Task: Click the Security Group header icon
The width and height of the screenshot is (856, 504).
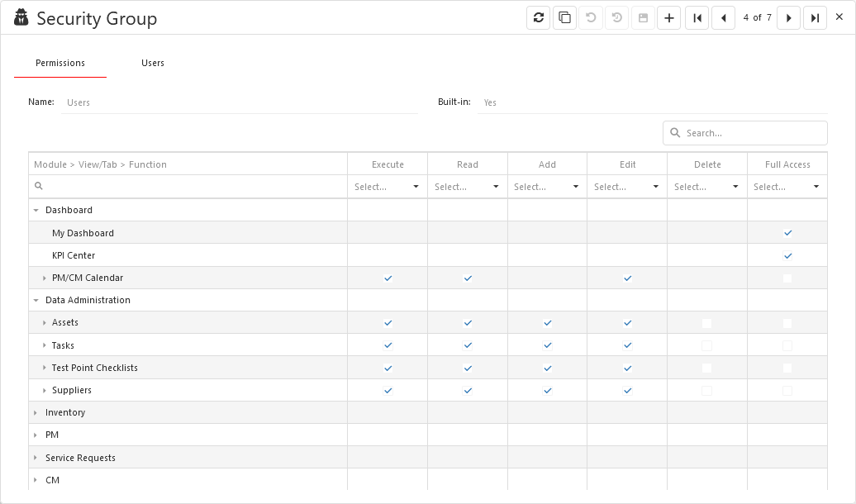Action: 21,17
